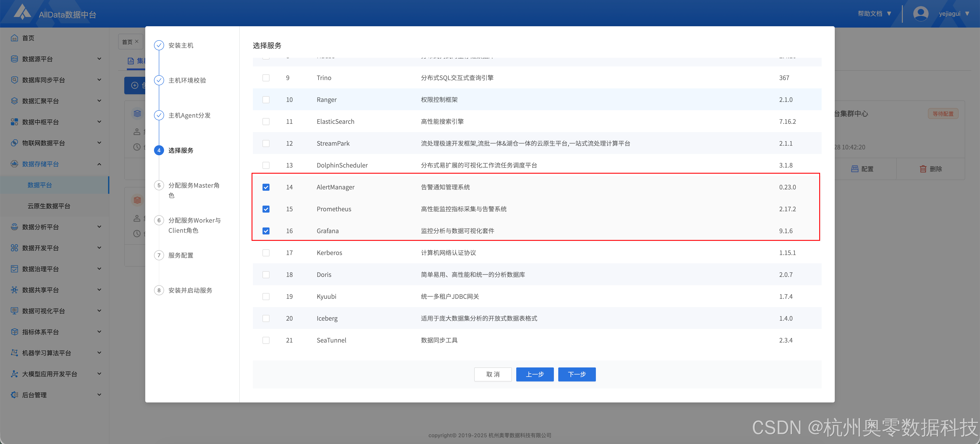The width and height of the screenshot is (980, 444).
Task: Close the 首页 tab
Action: coord(137,42)
